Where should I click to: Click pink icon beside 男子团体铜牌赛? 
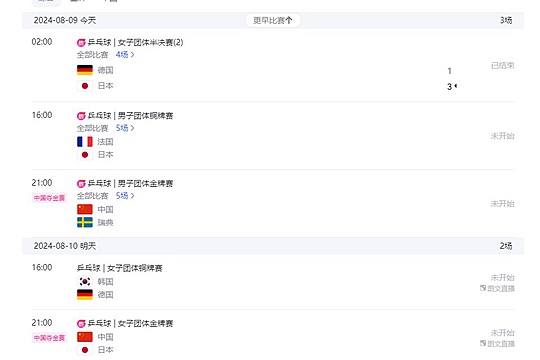pyautogui.click(x=81, y=116)
